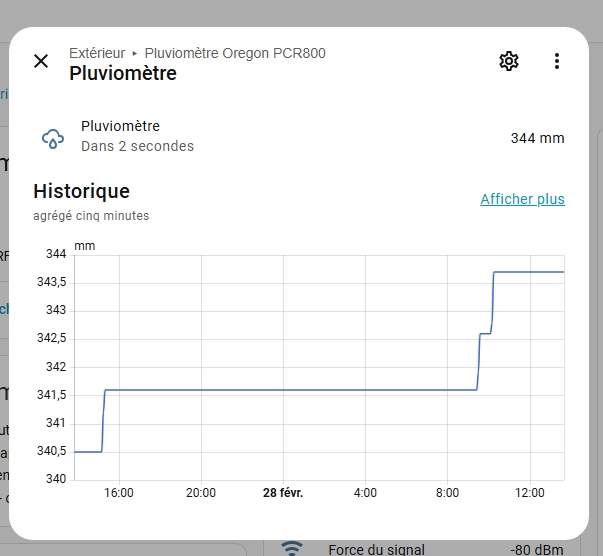This screenshot has height=556, width=603.
Task: Click the Wi-Fi signal strength icon
Action: click(x=291, y=547)
